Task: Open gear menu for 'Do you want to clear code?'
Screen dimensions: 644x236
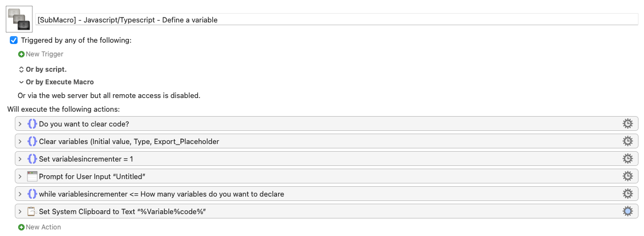Action: (x=627, y=124)
